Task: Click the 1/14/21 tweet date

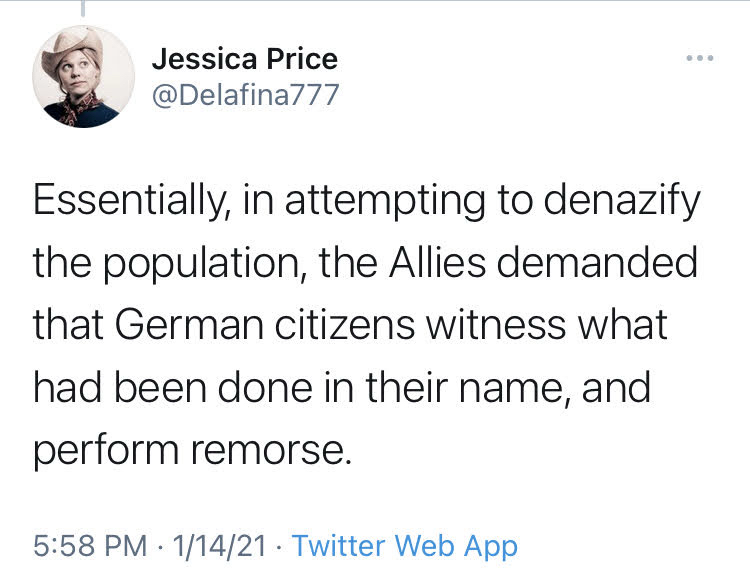Action: pos(218,546)
